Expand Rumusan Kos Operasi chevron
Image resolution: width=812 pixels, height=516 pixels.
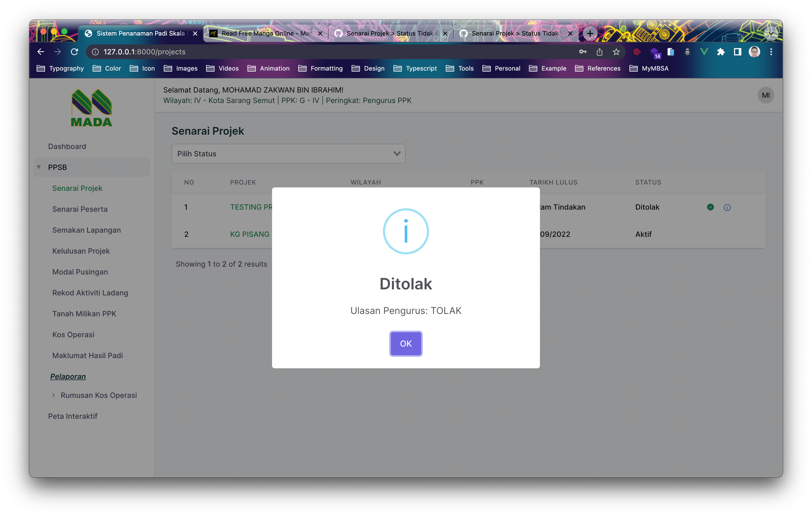54,395
